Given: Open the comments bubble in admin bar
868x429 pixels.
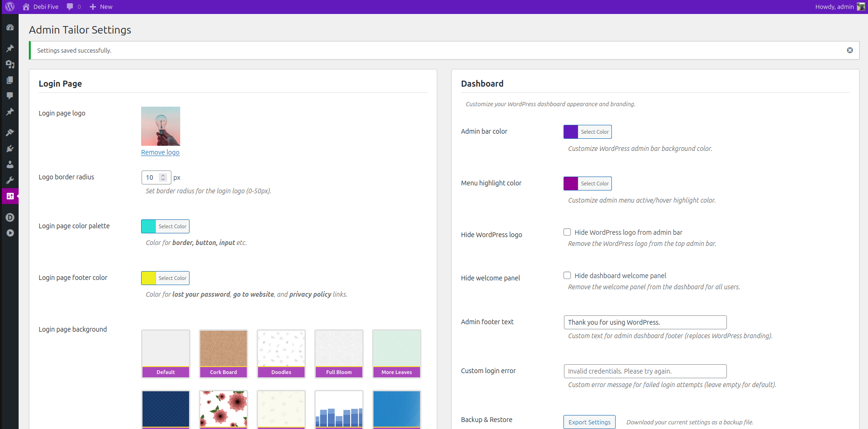Looking at the screenshot, I should coord(74,7).
